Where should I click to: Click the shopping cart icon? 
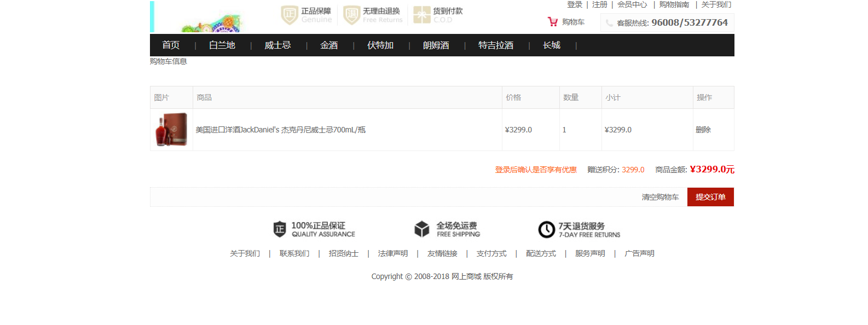pyautogui.click(x=553, y=22)
